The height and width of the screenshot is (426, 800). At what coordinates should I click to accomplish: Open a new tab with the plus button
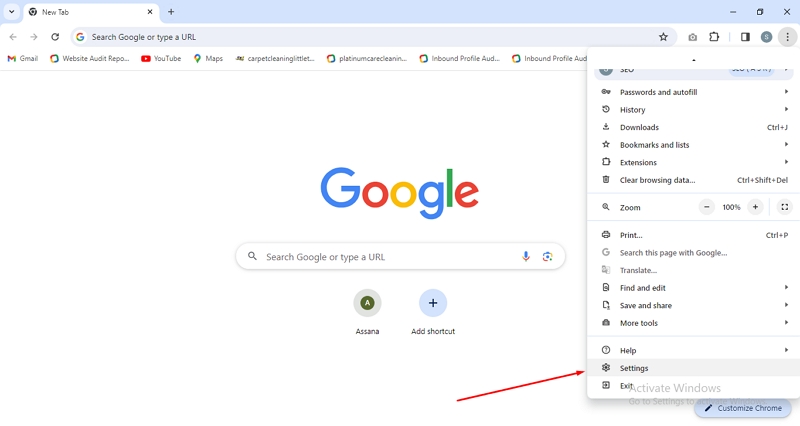(171, 12)
